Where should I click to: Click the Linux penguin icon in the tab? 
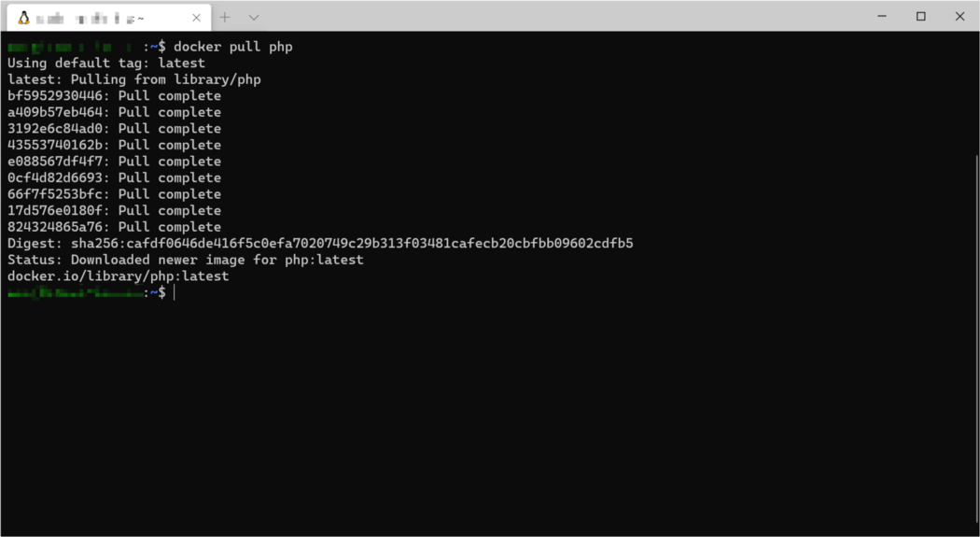23,18
